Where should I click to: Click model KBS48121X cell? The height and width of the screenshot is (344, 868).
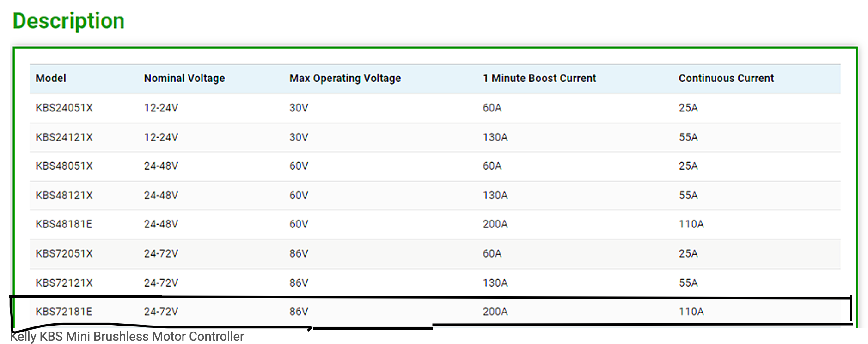tap(64, 196)
